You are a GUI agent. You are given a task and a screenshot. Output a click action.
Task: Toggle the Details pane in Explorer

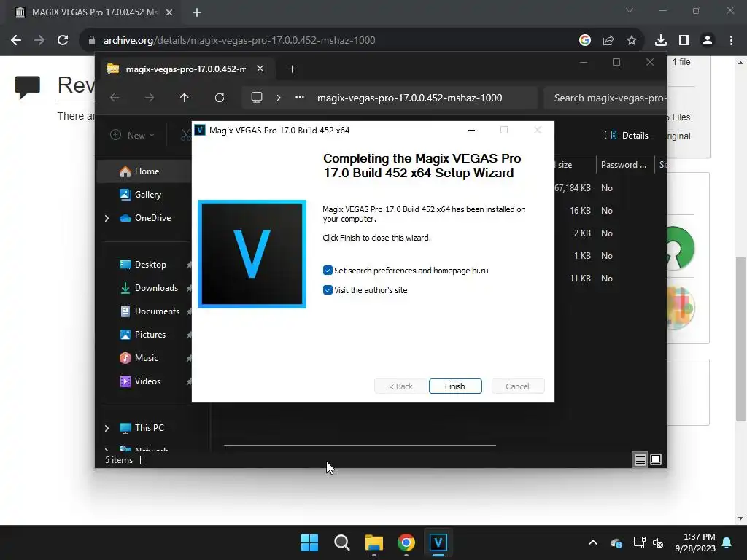click(626, 135)
